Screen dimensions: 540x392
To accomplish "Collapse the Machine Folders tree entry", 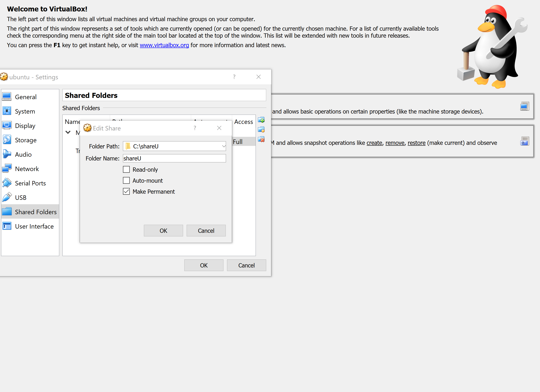I will 68,132.
